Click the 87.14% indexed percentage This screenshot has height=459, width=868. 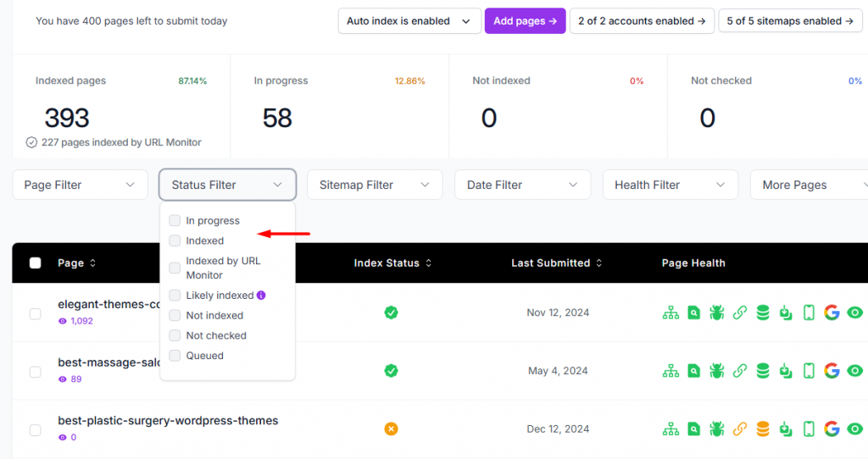pyautogui.click(x=192, y=80)
